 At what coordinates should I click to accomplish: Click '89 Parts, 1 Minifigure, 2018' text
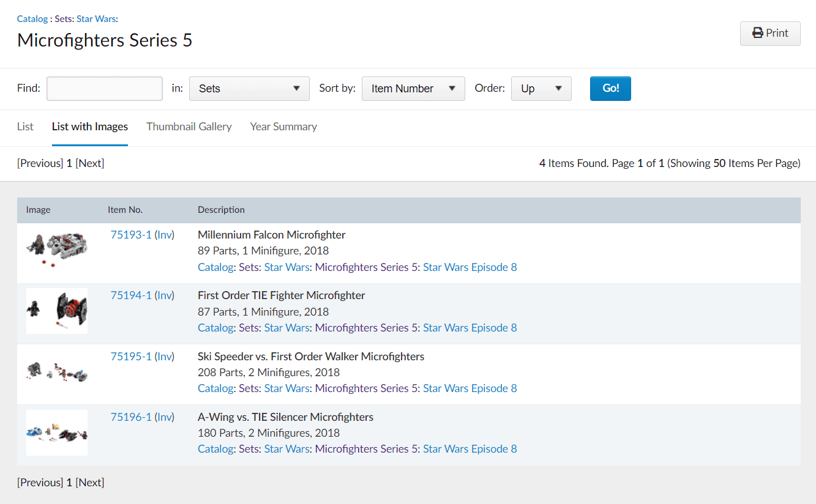(263, 251)
